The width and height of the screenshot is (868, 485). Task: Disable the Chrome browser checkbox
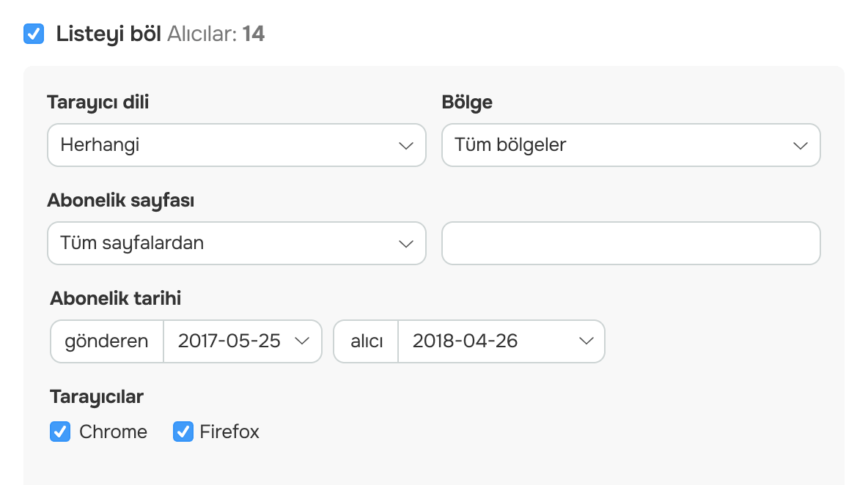click(59, 432)
